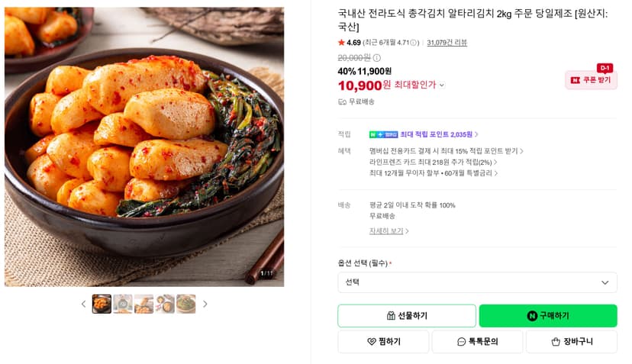
Task: Open the 옵션 선택 dropdown
Action: pyautogui.click(x=477, y=282)
